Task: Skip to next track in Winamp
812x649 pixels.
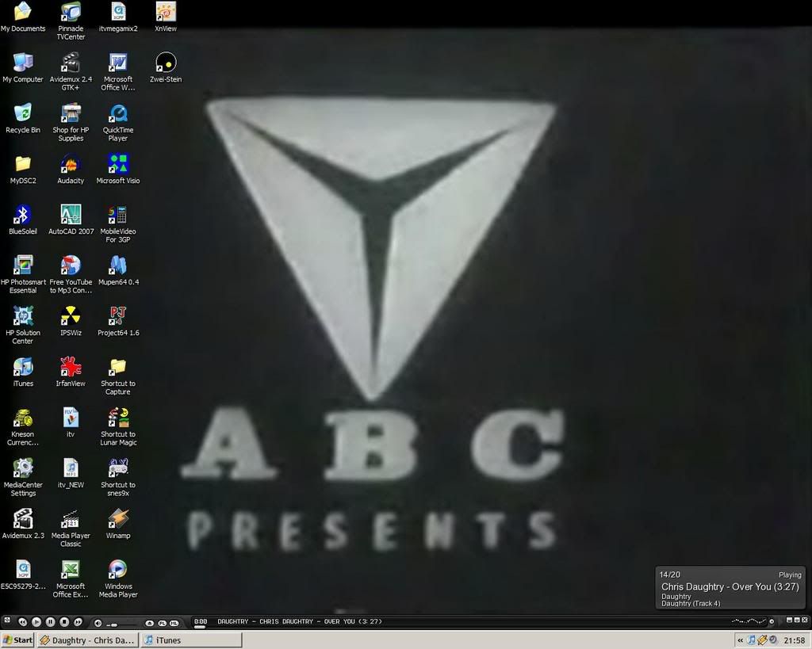Action: coord(78,621)
